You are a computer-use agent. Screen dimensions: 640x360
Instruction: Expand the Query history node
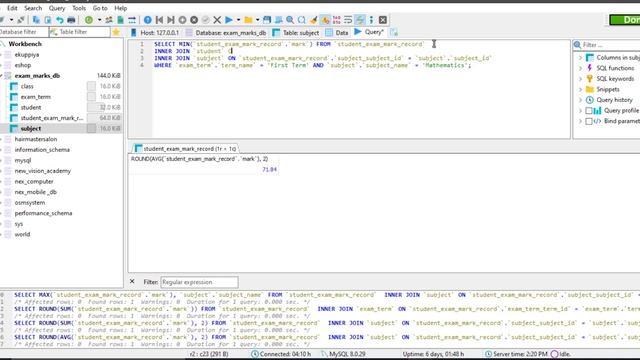(580, 100)
